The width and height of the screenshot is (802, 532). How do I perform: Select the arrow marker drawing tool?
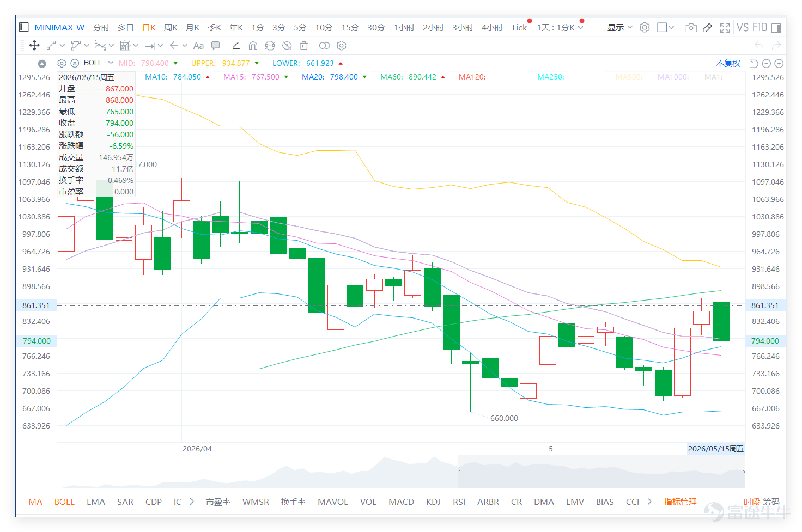[174, 46]
